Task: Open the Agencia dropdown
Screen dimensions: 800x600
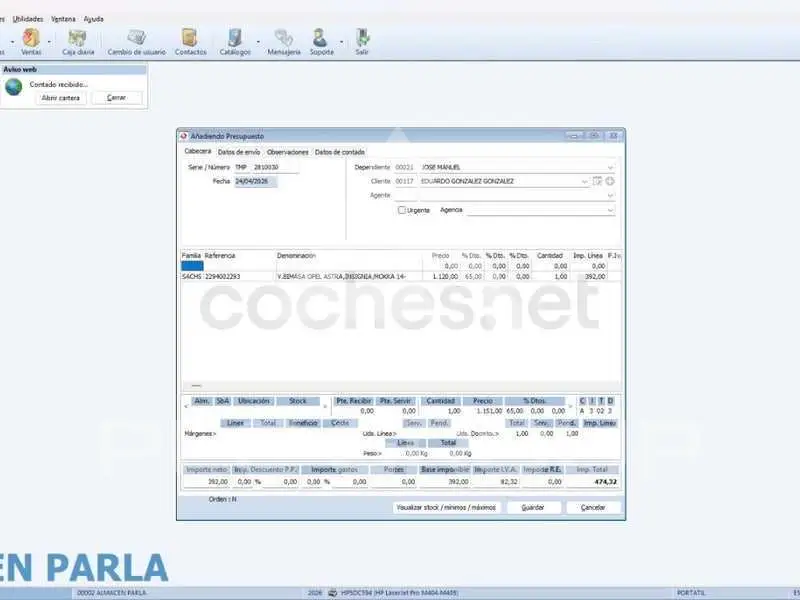Action: tap(610, 210)
